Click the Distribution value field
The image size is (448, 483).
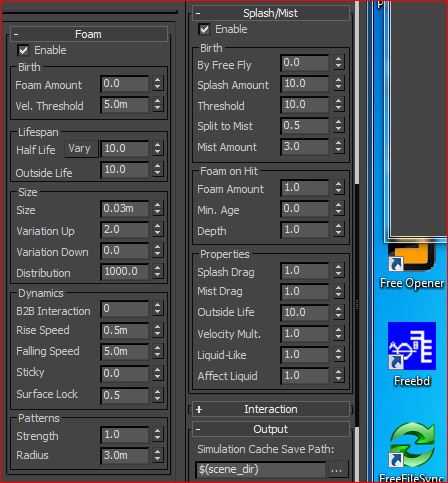point(125,272)
